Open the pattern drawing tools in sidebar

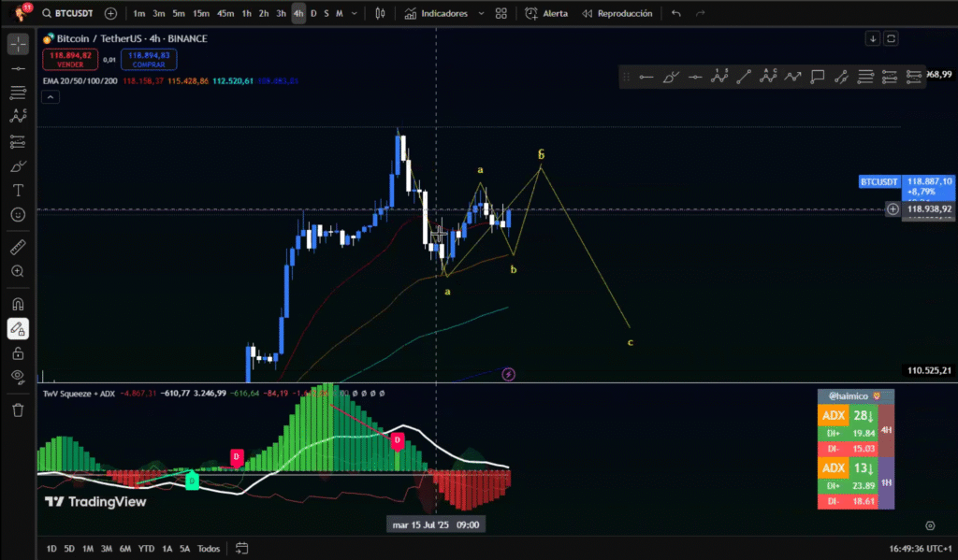click(18, 117)
